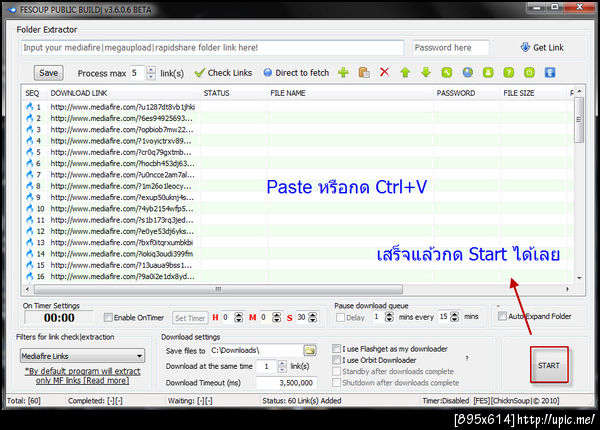Adjust the Process max links stepper
The width and height of the screenshot is (600, 430).
coord(151,73)
